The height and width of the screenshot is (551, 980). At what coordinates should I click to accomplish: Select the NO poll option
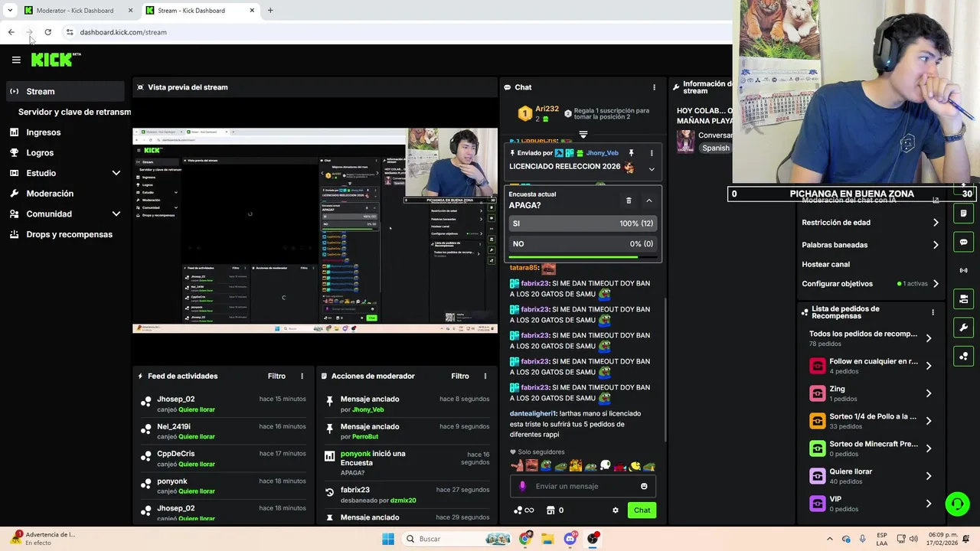coord(583,244)
